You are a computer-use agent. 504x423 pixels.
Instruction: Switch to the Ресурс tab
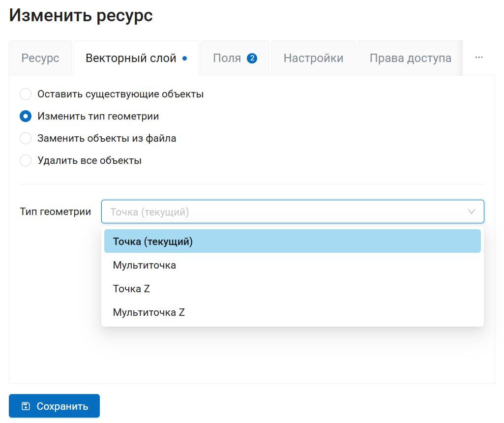[40, 58]
